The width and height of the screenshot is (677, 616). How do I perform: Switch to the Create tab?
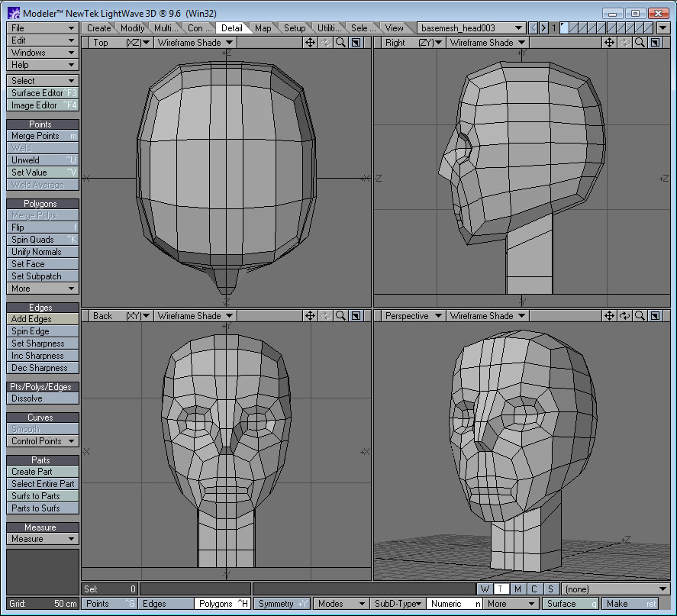click(99, 28)
